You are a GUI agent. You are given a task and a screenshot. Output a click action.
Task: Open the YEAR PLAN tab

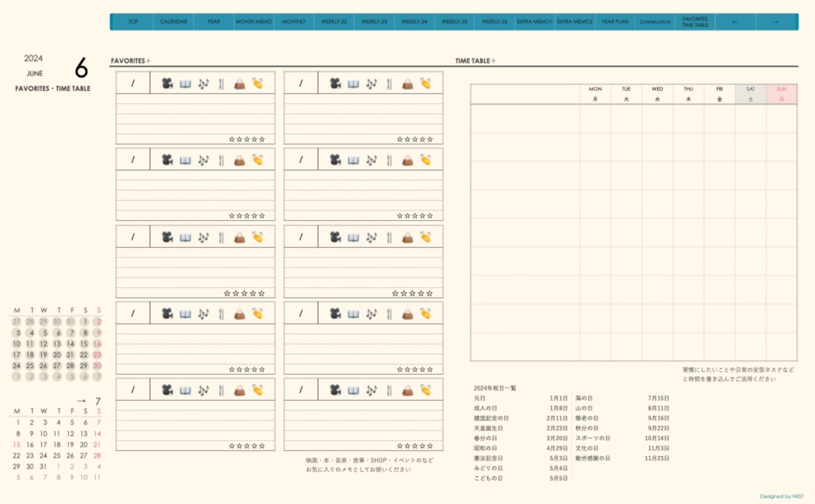click(614, 22)
